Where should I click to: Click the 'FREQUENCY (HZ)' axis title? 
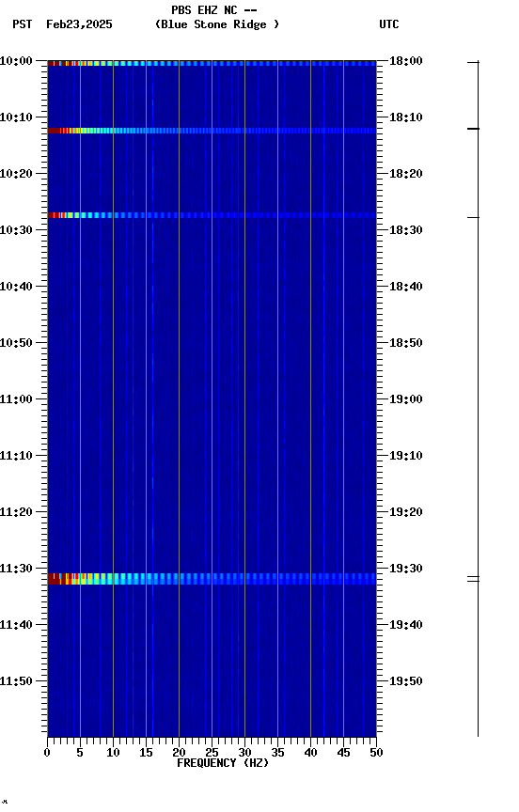pyautogui.click(x=223, y=763)
